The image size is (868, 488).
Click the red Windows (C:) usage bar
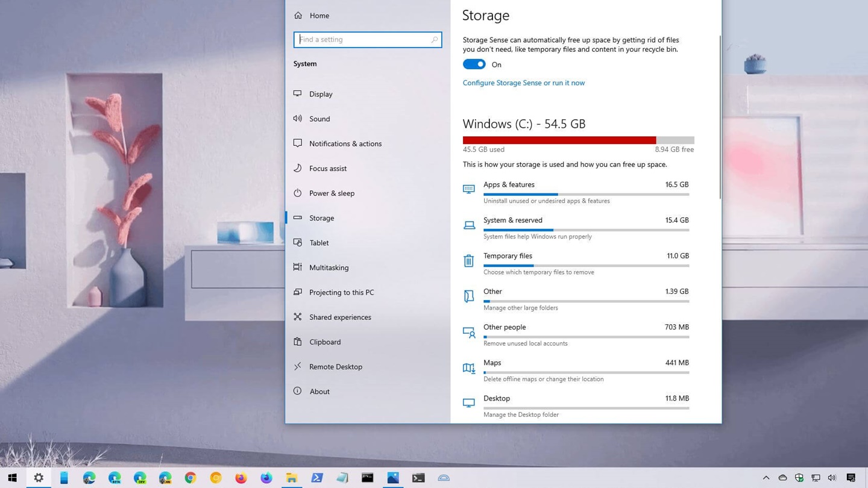coord(559,140)
